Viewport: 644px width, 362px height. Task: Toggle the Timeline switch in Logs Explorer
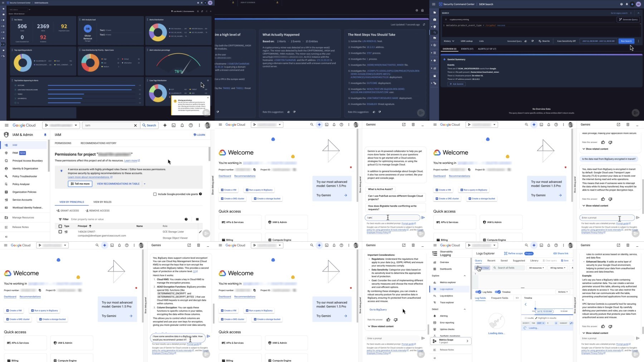tap(498, 292)
